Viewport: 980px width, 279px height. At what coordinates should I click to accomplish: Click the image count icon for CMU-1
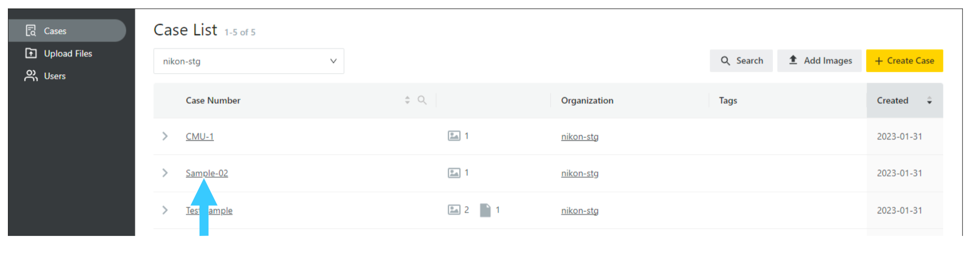pos(454,136)
